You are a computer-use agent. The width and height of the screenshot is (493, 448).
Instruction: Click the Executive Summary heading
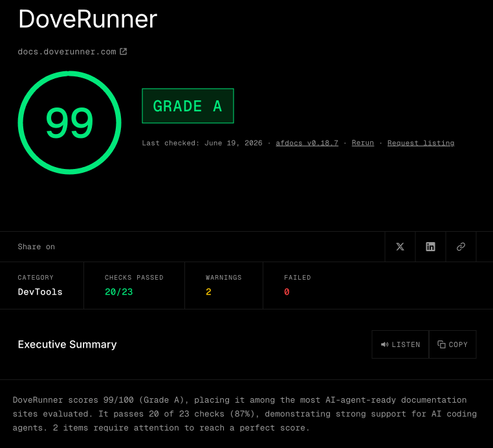tap(67, 344)
